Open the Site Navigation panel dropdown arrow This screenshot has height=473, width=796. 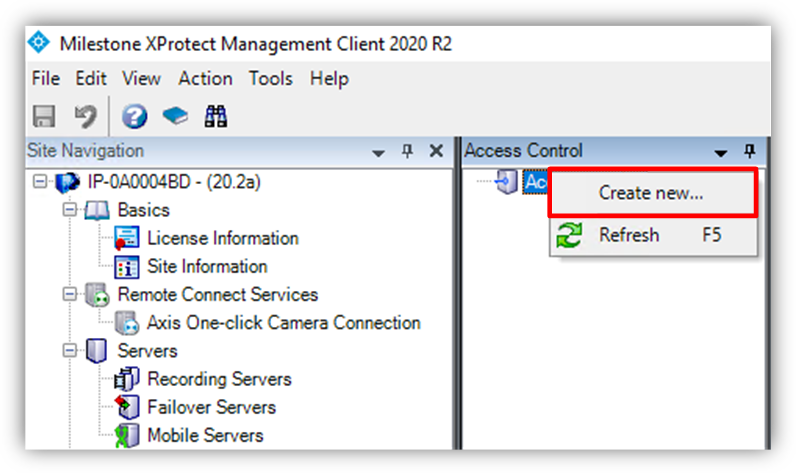[x=378, y=152]
